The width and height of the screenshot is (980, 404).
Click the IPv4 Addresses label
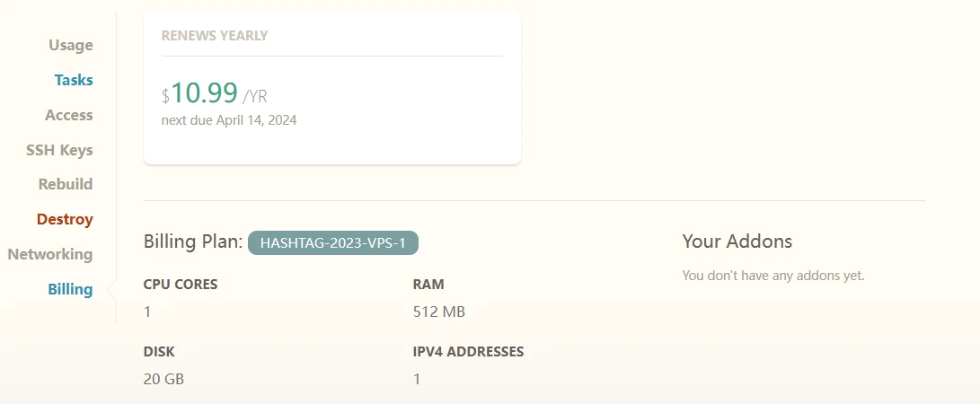468,352
